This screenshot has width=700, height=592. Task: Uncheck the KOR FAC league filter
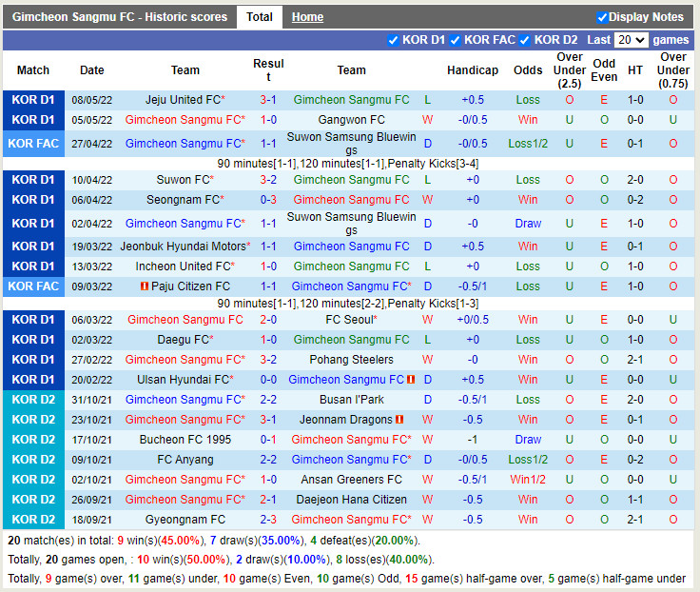click(455, 40)
